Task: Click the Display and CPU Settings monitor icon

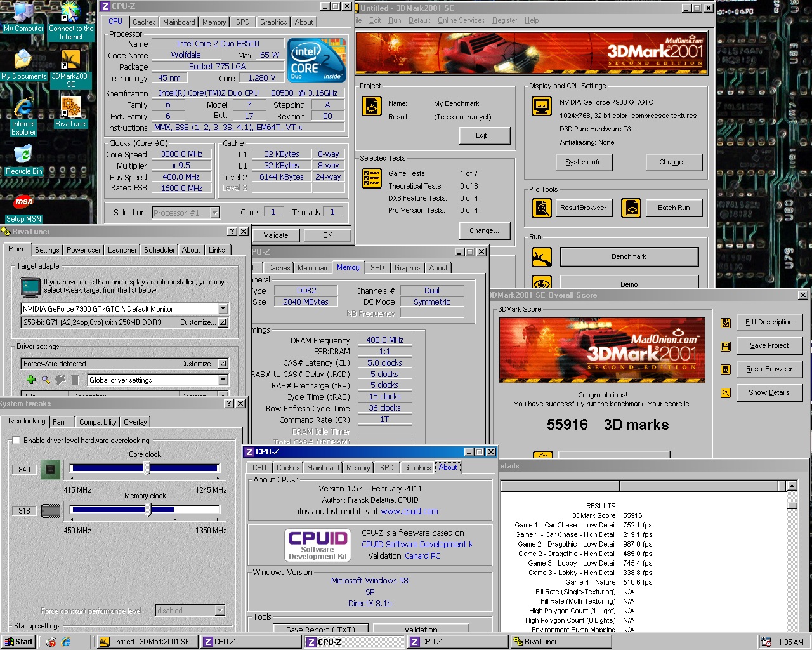Action: coord(542,106)
